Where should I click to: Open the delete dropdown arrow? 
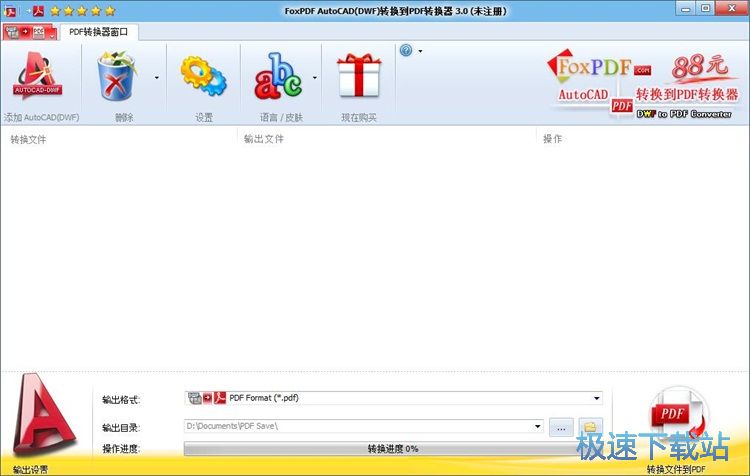[x=156, y=77]
